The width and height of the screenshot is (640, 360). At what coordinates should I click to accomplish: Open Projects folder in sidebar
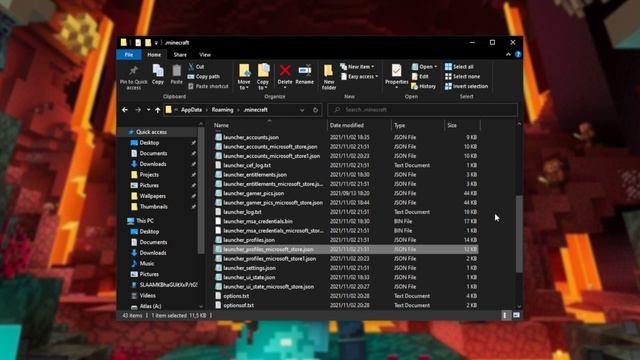(x=149, y=175)
